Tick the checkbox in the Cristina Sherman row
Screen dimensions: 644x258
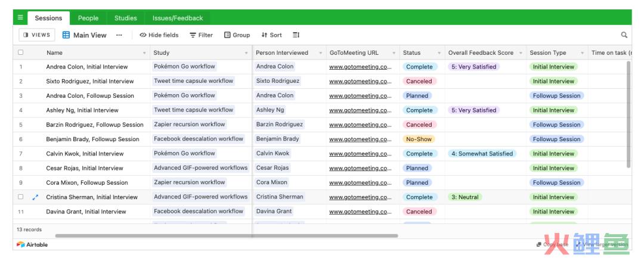click(x=20, y=197)
